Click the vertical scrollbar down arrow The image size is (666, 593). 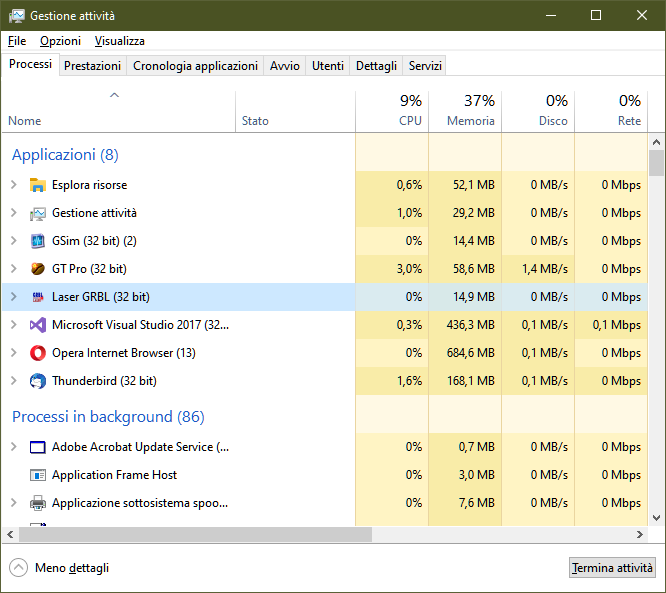(656, 518)
